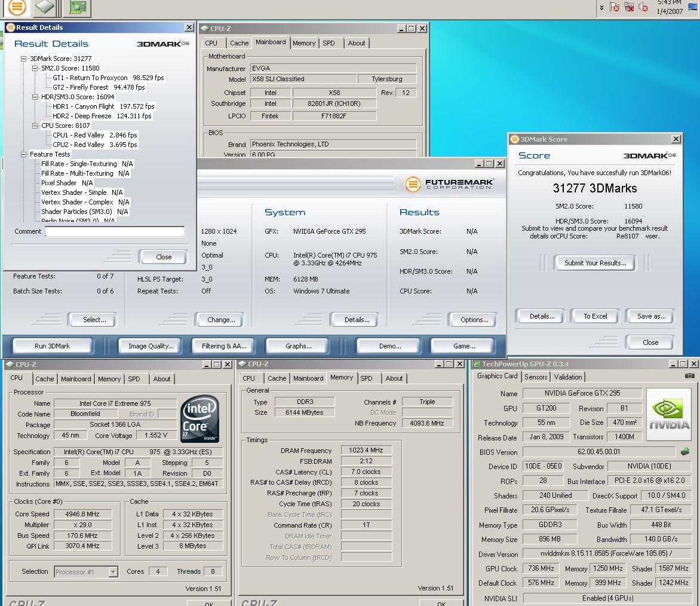Collapse the SM2.0 Score tree node

coord(35,68)
